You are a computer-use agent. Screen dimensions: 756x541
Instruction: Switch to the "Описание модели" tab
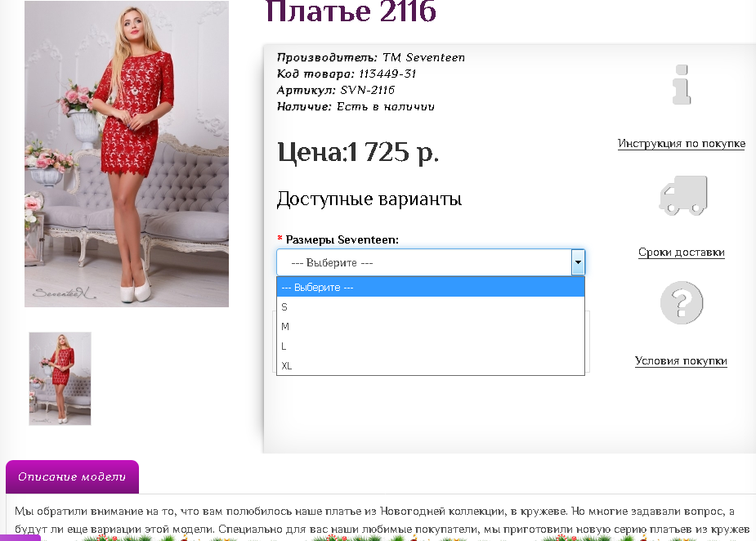72,476
